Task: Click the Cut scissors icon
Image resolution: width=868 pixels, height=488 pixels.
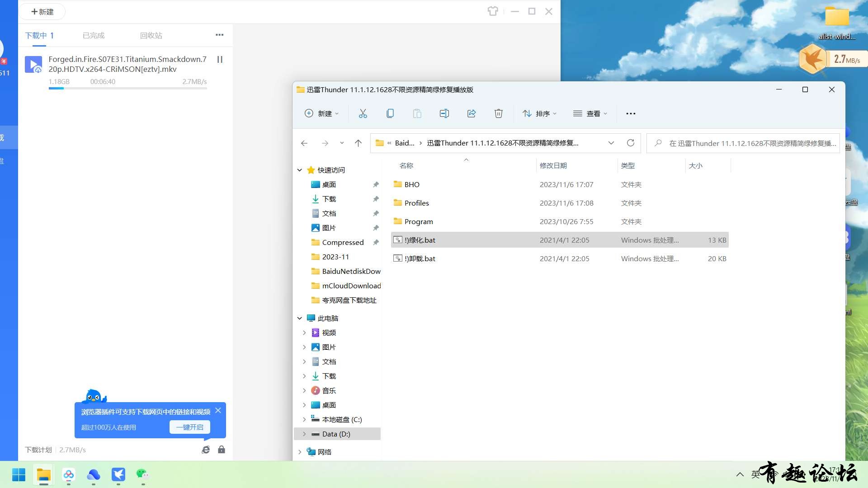Action: (x=363, y=113)
